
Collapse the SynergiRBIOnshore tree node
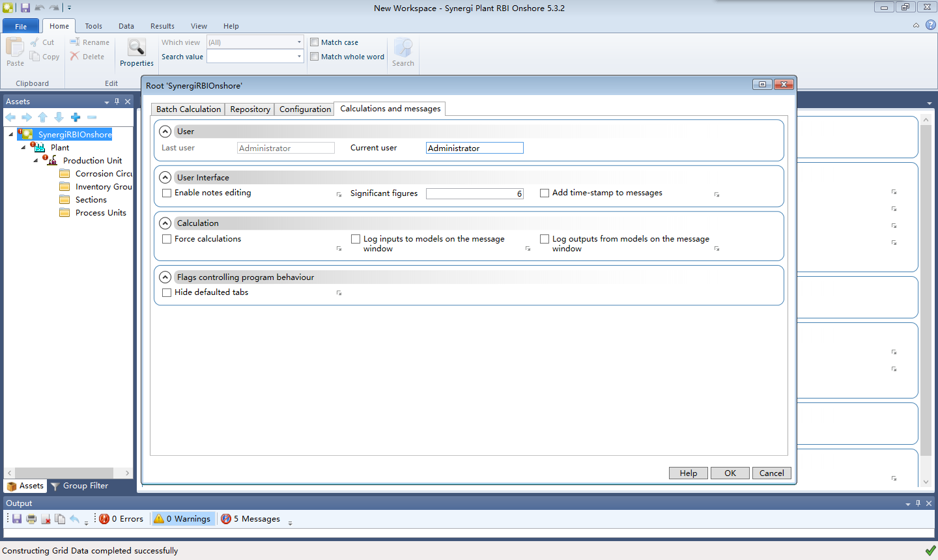click(x=11, y=135)
